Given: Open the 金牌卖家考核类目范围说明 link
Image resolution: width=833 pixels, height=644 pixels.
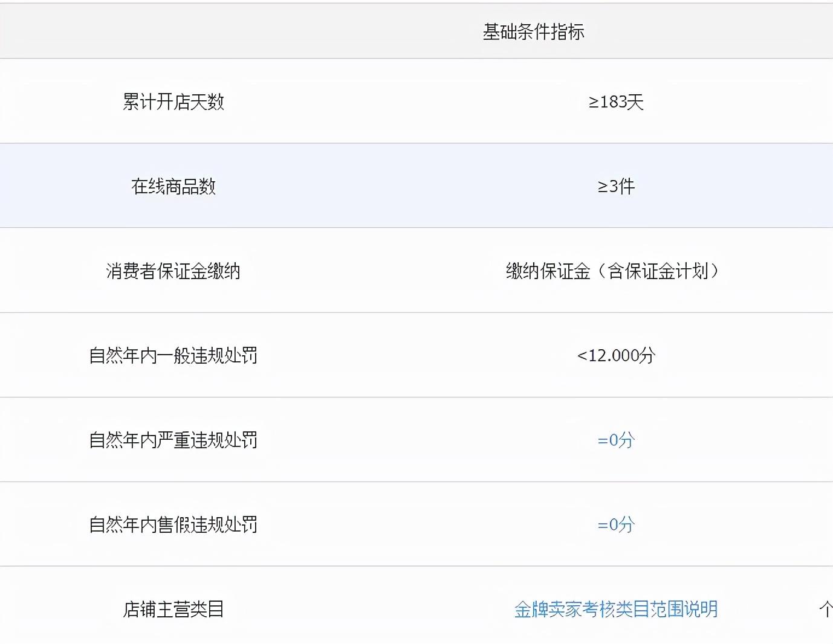Looking at the screenshot, I should click(616, 609).
